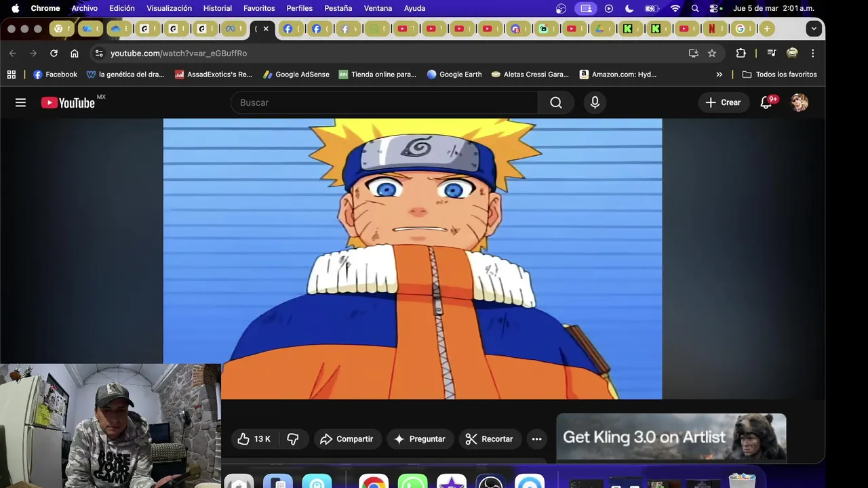Viewport: 868px width, 488px height.
Task: Open the apps grid in bookmarks bar
Action: pyautogui.click(x=12, y=75)
